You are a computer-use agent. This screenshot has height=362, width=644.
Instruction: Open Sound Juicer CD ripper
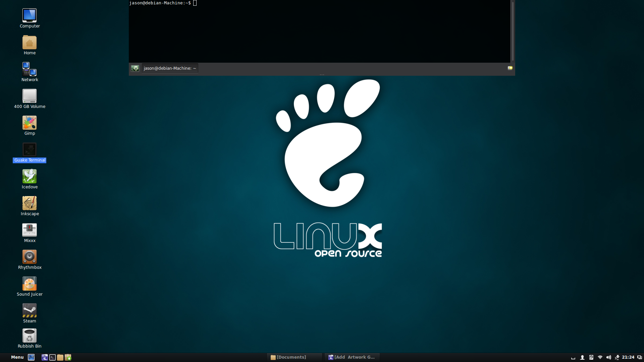click(29, 284)
